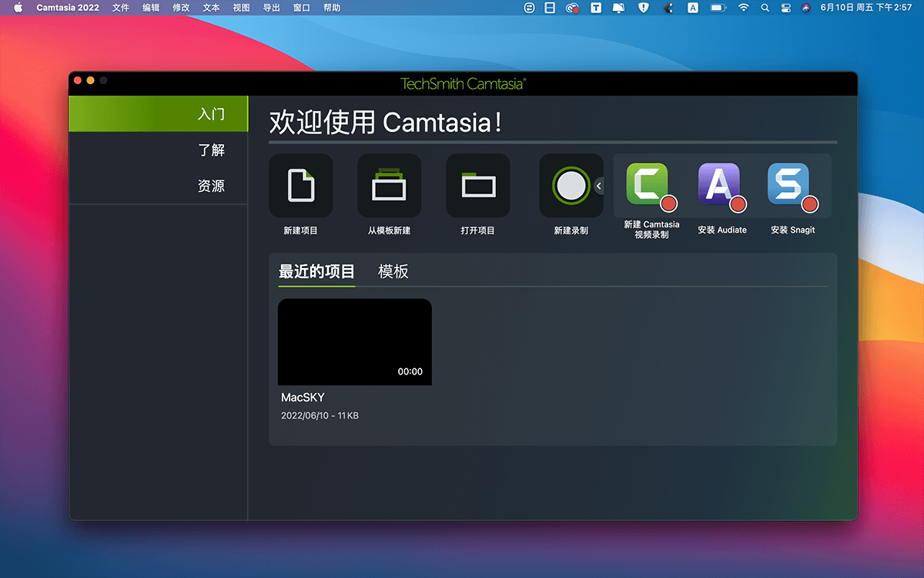This screenshot has width=924, height=578.
Task: Open the 窗口 menu
Action: (x=302, y=8)
